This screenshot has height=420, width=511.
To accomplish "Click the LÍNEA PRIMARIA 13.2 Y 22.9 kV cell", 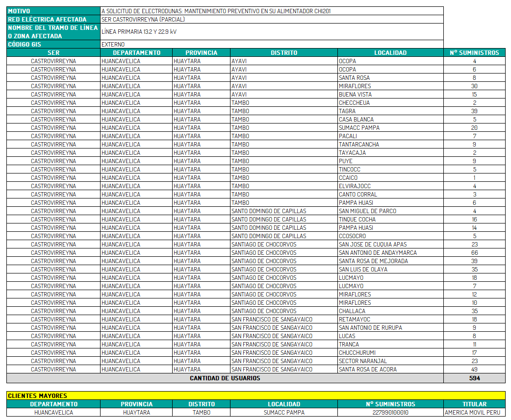I will 272,32.
